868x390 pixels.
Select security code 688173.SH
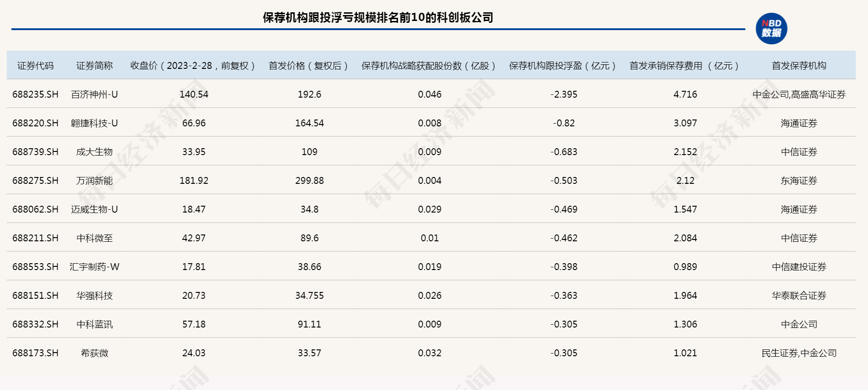(36, 353)
